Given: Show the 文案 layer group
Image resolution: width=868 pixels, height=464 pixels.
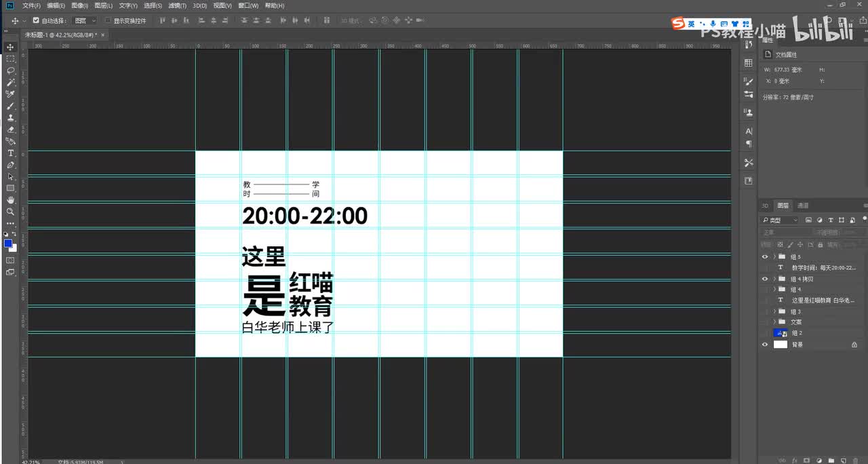Looking at the screenshot, I should 766,322.
